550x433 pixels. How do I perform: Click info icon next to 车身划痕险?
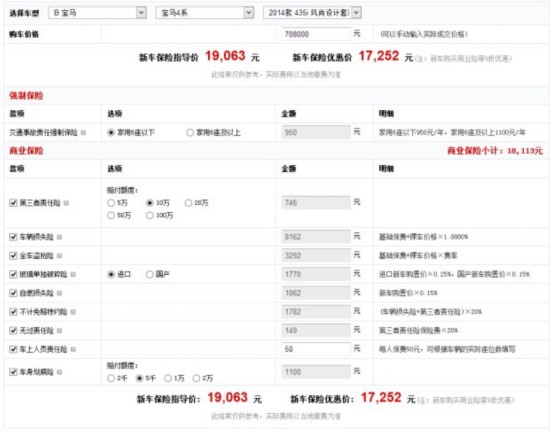click(x=59, y=372)
